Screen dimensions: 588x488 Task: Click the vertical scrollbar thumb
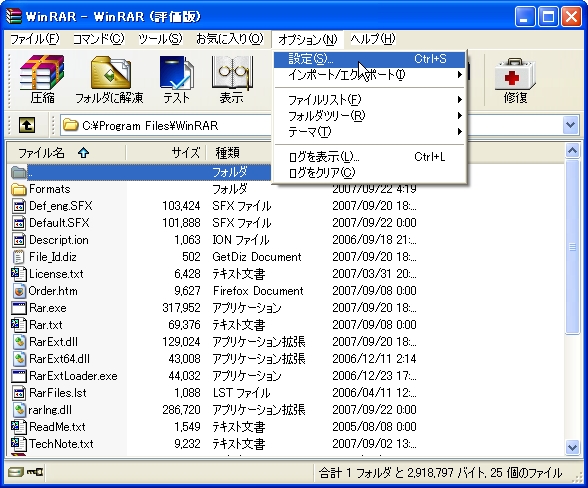(x=572, y=246)
